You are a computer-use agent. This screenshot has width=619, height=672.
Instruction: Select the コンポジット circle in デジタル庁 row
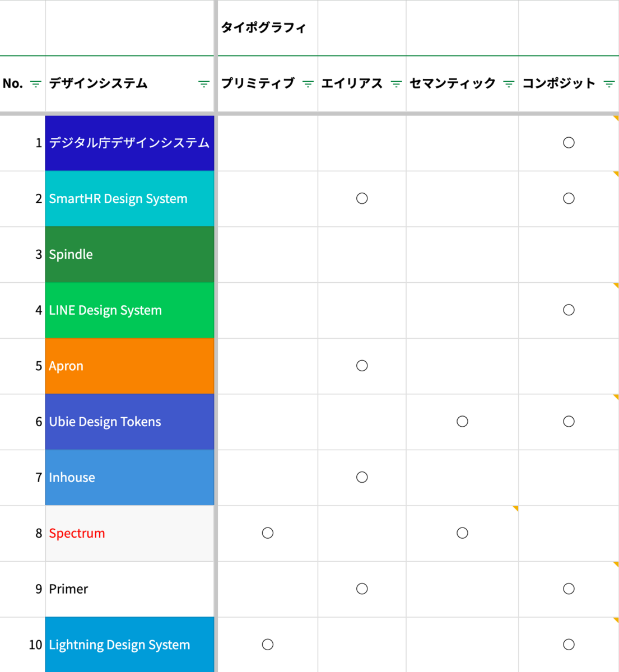point(569,143)
